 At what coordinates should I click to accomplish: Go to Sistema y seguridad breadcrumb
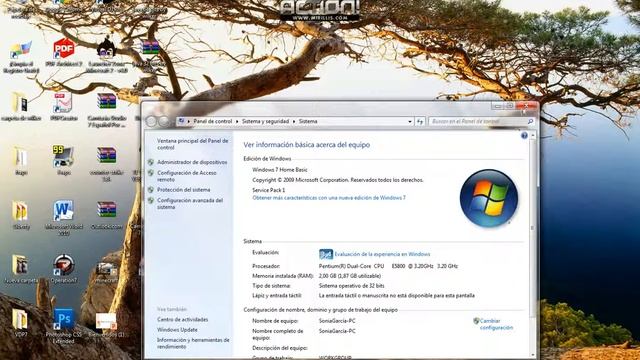tap(265, 121)
